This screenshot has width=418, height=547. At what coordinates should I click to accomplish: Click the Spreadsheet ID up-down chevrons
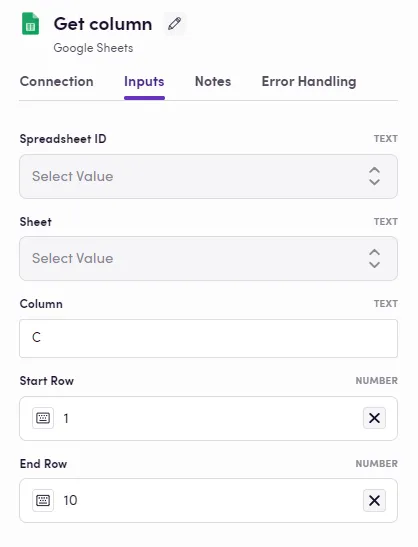point(374,176)
